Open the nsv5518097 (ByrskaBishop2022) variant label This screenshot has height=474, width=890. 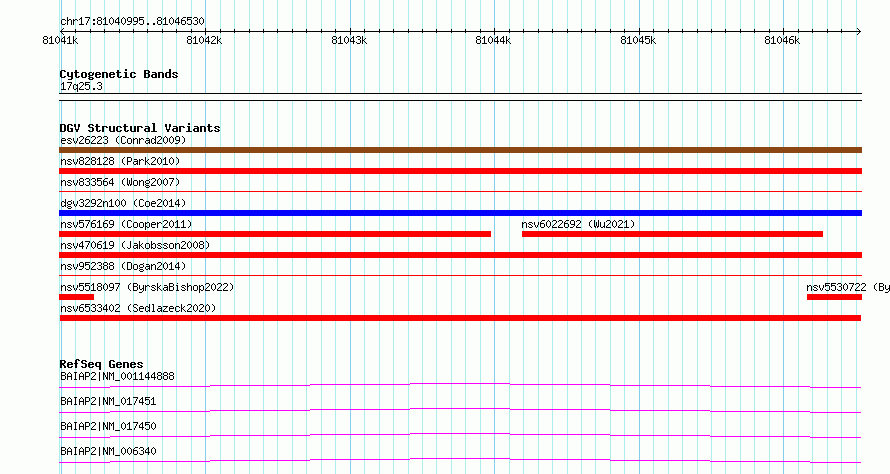(147, 287)
